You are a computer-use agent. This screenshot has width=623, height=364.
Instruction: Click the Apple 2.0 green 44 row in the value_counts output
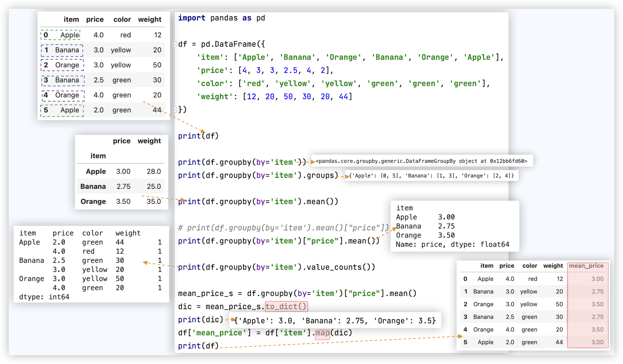pos(90,242)
